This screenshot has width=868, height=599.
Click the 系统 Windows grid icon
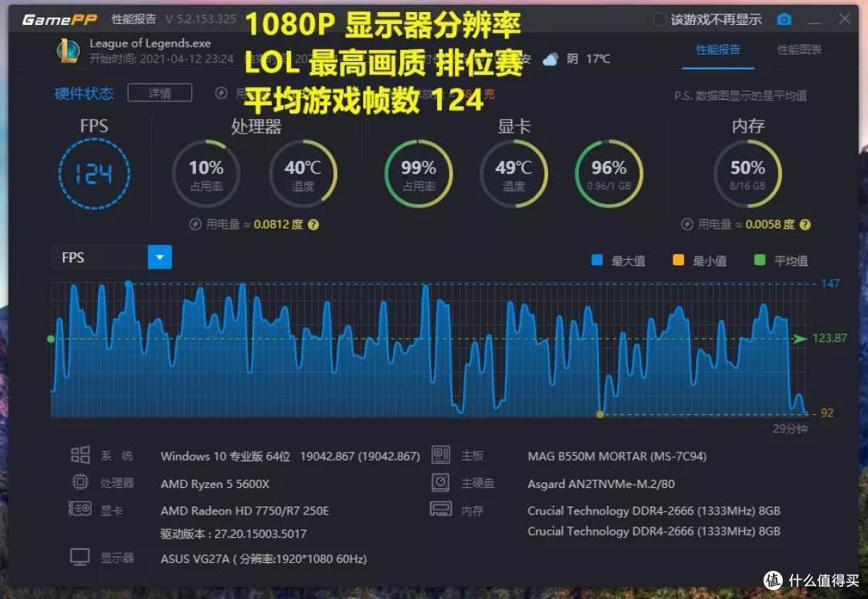(x=80, y=455)
